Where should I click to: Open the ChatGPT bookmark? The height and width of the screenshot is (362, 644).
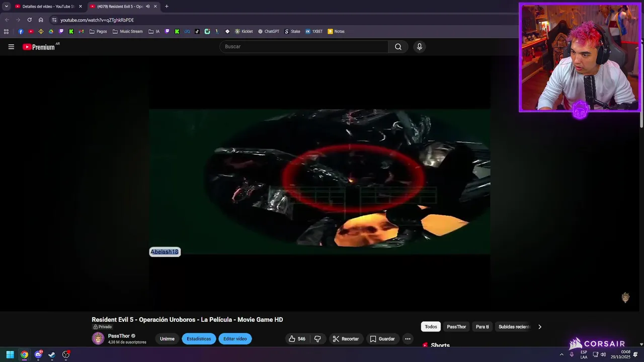point(269,31)
